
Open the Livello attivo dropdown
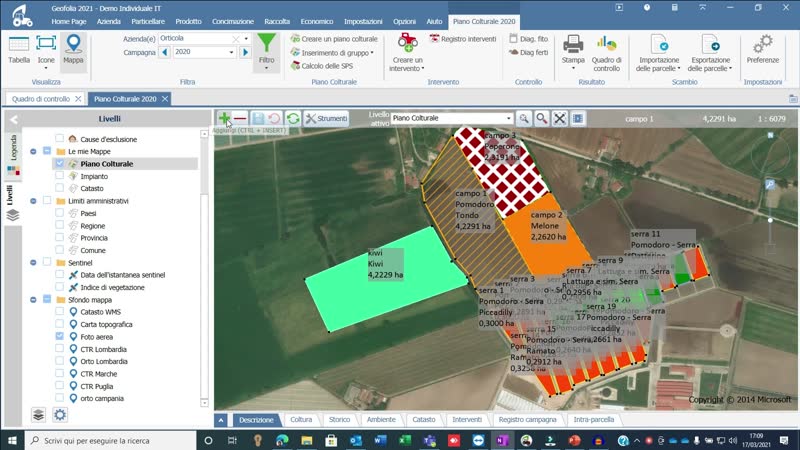point(508,118)
